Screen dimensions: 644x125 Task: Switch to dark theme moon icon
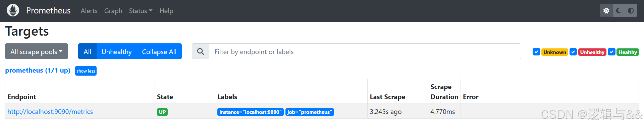pyautogui.click(x=619, y=11)
